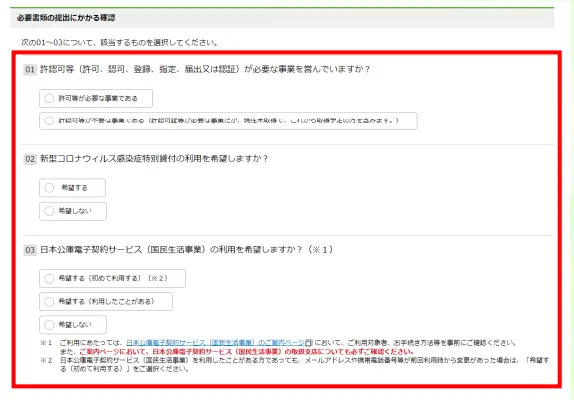574x400 pixels.
Task: Click the 02 question number badge
Action: (30, 159)
